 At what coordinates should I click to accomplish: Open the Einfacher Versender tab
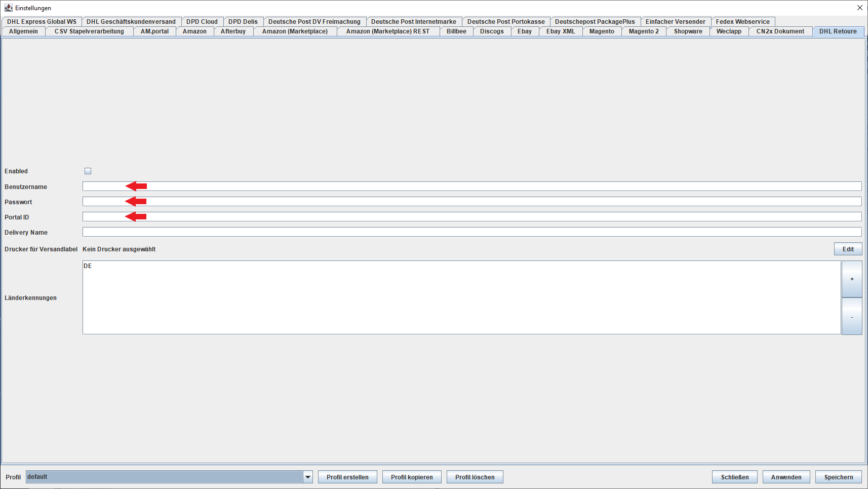click(x=676, y=22)
